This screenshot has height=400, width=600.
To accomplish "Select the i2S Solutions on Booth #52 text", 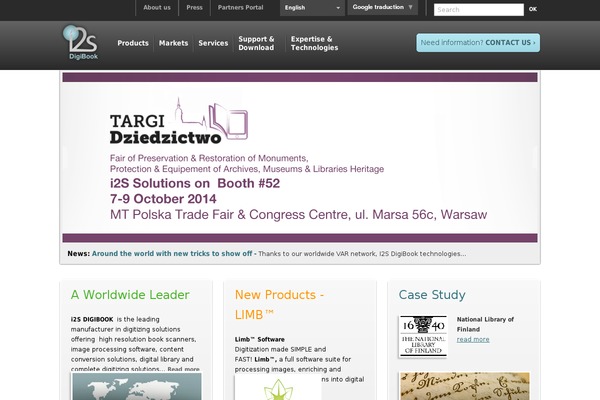I will [x=195, y=183].
